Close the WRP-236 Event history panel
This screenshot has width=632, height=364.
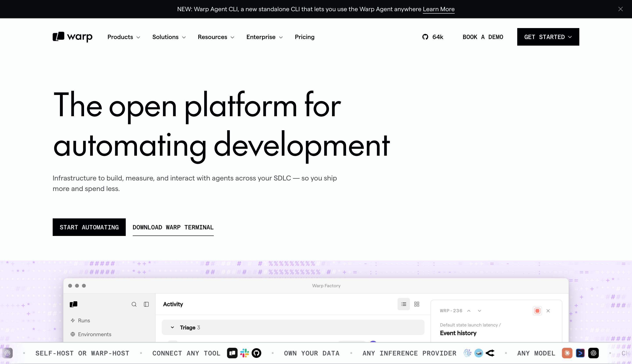[x=548, y=311]
